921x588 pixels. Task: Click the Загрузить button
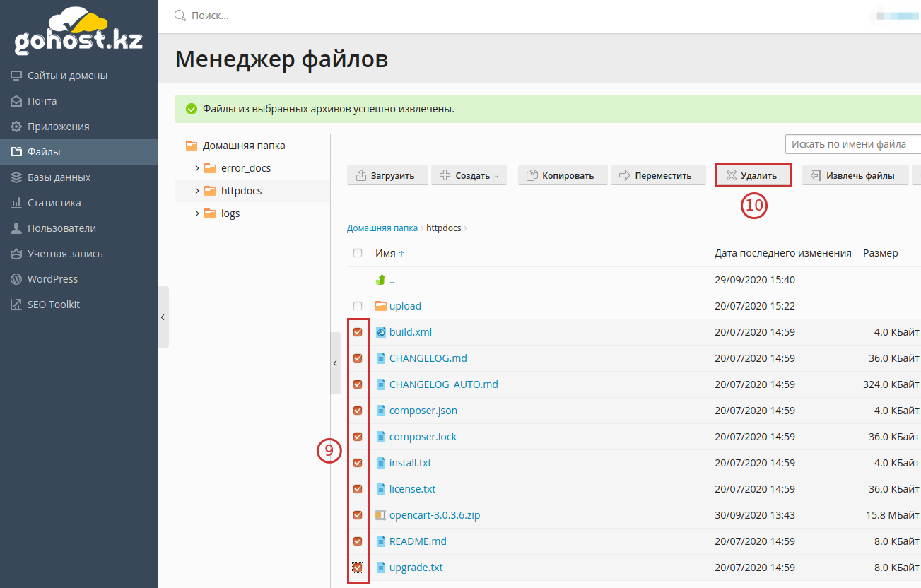point(388,175)
